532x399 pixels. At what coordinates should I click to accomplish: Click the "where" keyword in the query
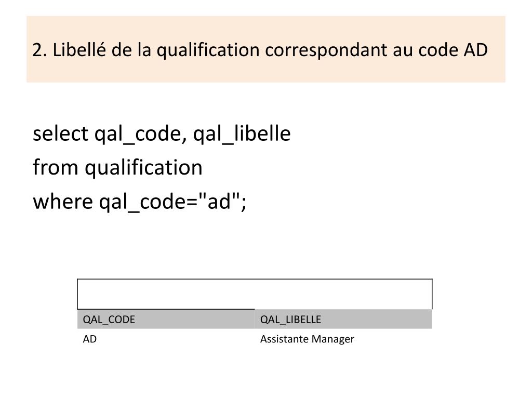[63, 201]
